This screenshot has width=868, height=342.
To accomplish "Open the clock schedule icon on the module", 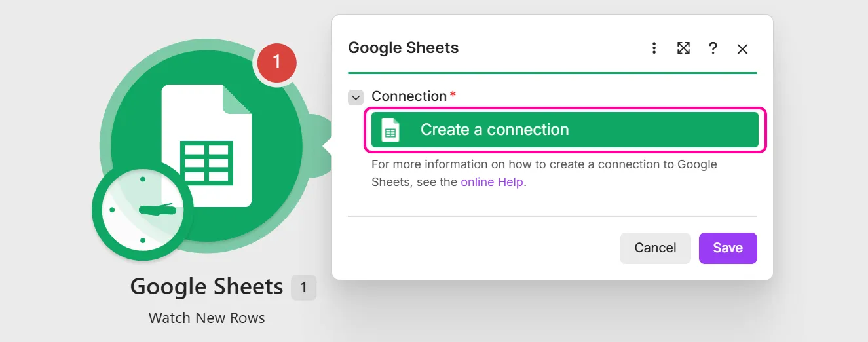I will (143, 210).
